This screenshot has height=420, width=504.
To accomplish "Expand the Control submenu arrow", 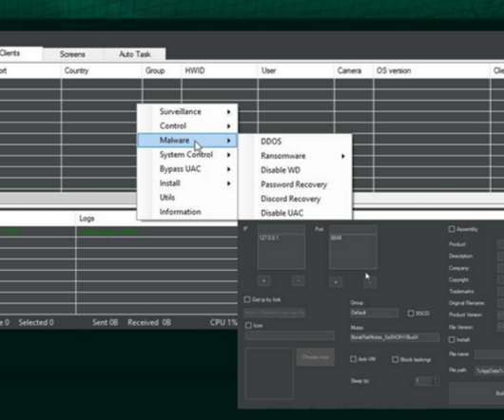I will [229, 125].
